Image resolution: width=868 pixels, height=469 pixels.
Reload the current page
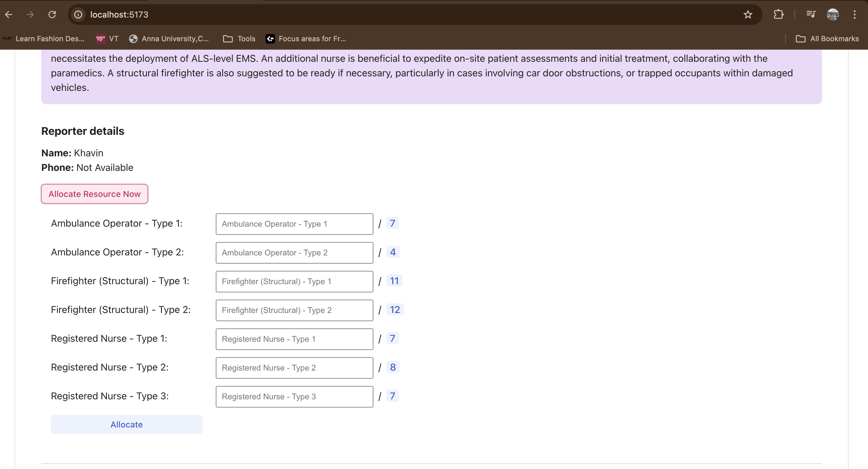point(52,15)
